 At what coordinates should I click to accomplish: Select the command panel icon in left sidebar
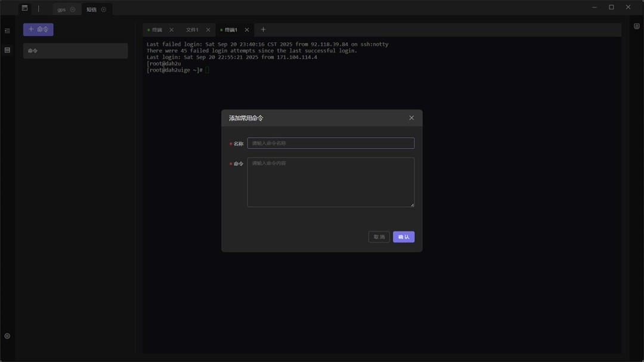[x=7, y=51]
